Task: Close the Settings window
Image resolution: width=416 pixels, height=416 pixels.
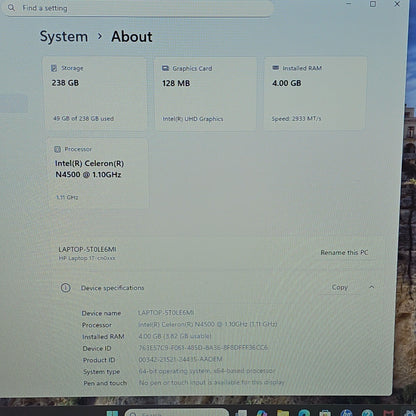Action: point(397,4)
